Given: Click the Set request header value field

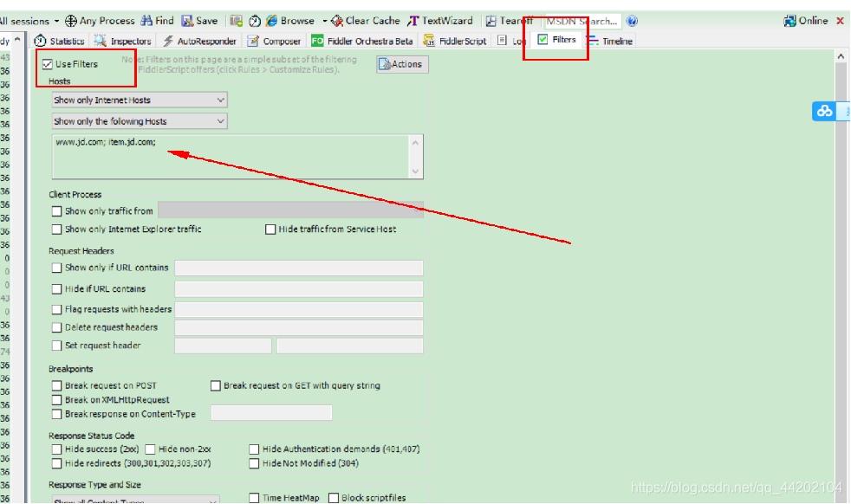Looking at the screenshot, I should pos(350,346).
